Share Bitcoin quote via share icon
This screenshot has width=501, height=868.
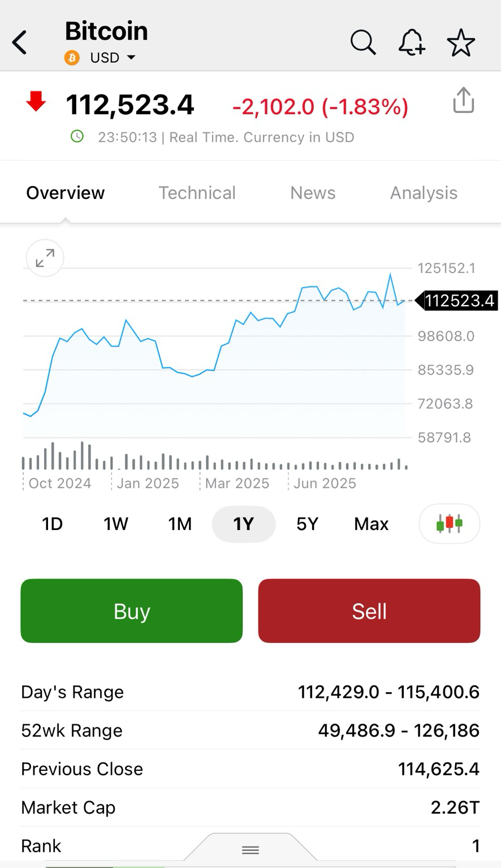(463, 101)
